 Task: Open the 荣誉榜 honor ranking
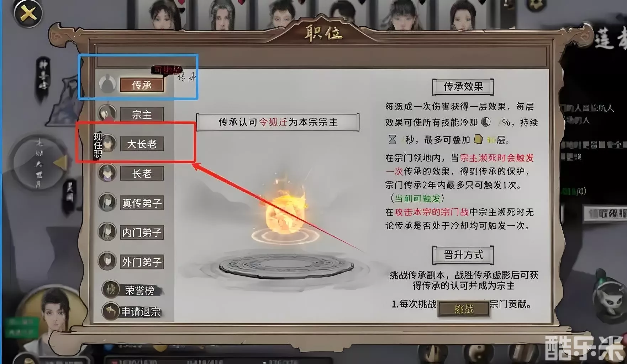pyautogui.click(x=139, y=290)
